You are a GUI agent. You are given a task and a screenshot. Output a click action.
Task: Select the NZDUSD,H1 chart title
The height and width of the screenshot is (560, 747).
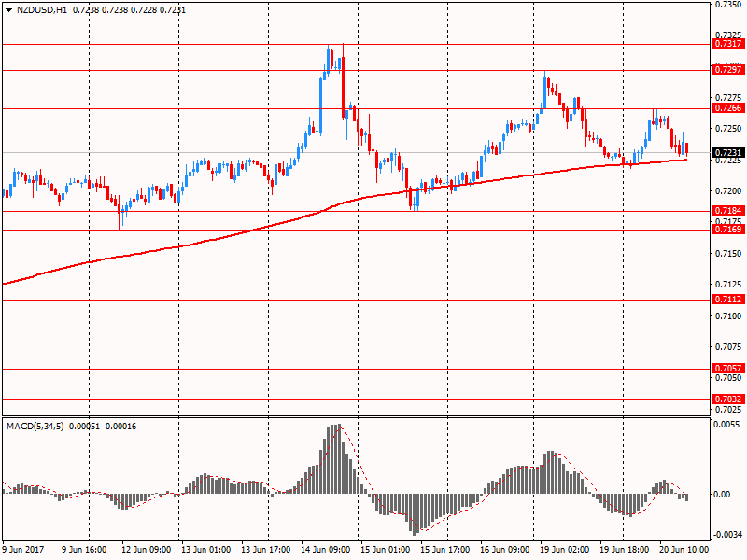pos(42,10)
